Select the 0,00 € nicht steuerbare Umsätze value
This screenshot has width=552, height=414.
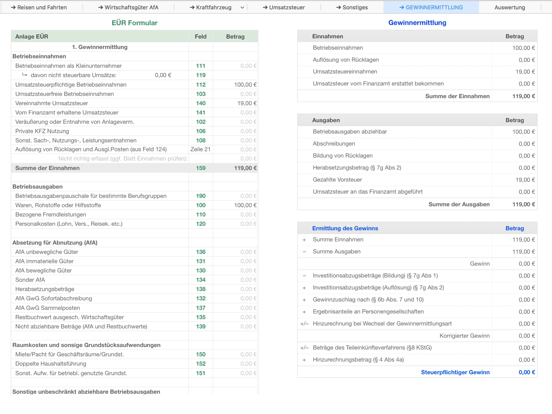(163, 75)
